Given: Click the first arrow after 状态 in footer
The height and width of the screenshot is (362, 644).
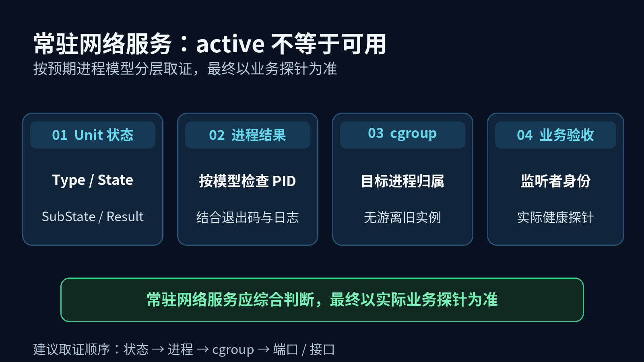Looking at the screenshot, I should 158,349.
